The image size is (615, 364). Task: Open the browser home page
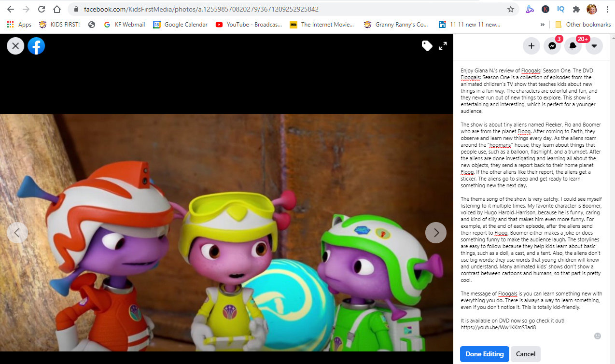tap(57, 9)
